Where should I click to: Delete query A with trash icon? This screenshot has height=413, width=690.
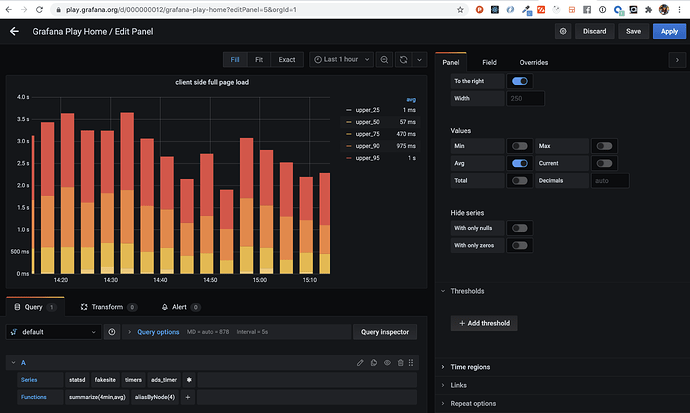point(400,363)
